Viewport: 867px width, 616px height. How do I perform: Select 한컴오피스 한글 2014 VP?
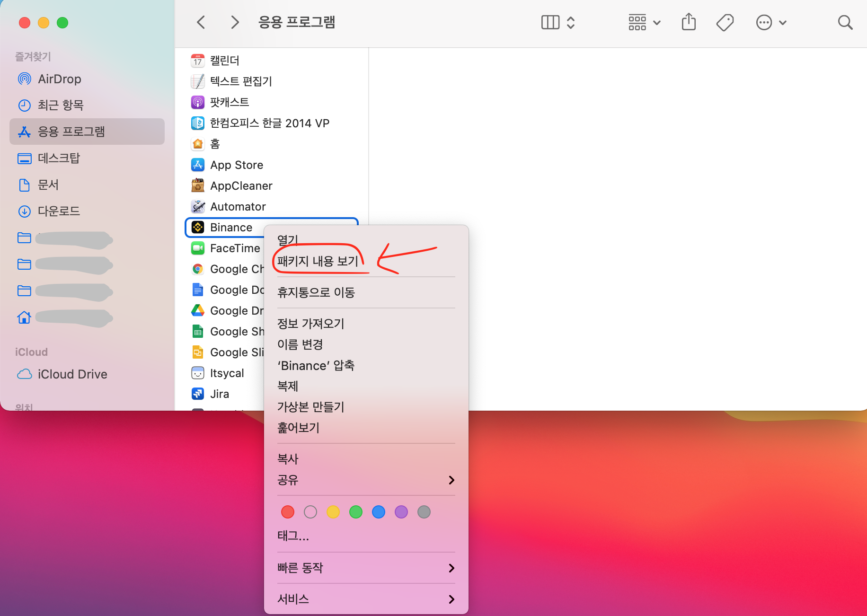click(272, 123)
